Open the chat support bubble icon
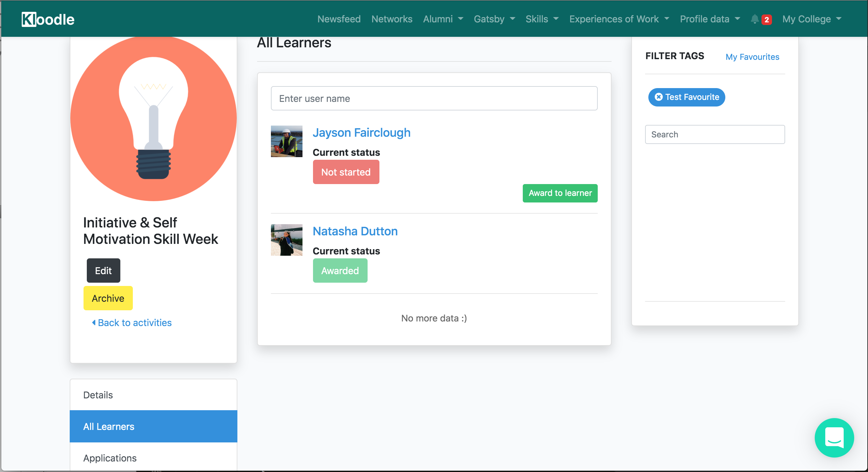The width and height of the screenshot is (868, 472). tap(834, 437)
